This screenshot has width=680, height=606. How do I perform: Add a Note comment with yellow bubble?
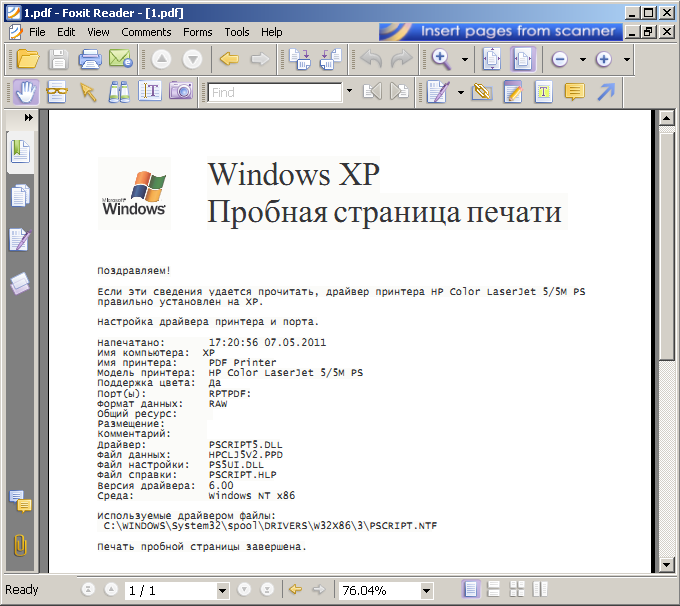pos(575,92)
